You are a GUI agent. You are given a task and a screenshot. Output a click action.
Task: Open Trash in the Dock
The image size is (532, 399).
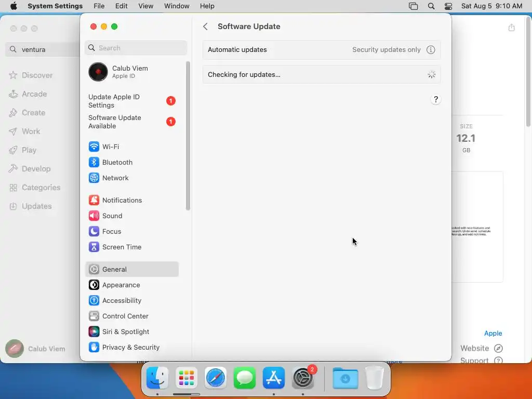point(375,378)
